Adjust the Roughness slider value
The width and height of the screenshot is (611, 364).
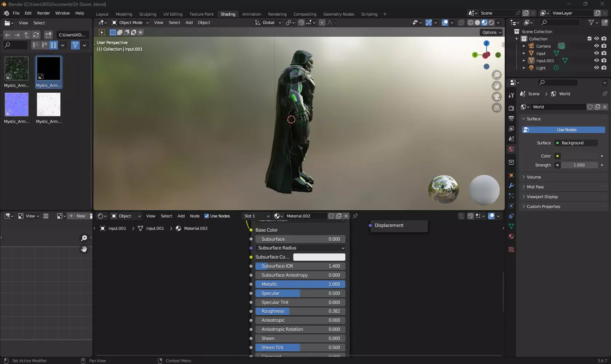(x=300, y=311)
